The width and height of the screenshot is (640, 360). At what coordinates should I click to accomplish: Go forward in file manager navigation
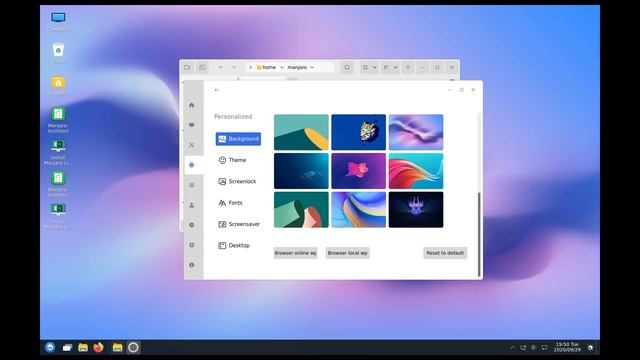point(234,67)
